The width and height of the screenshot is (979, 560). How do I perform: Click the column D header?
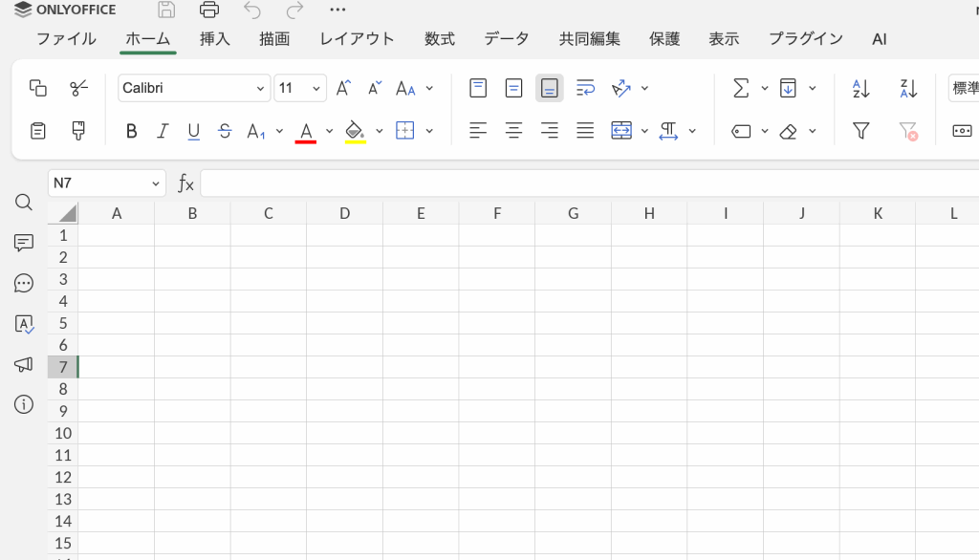(x=344, y=213)
